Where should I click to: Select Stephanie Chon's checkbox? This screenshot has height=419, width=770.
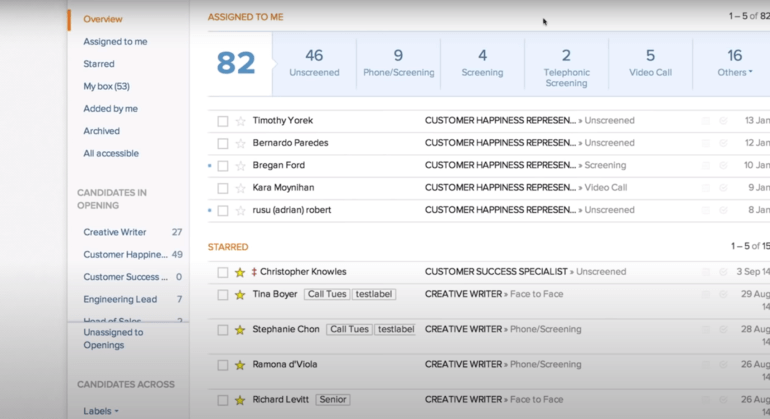(222, 330)
